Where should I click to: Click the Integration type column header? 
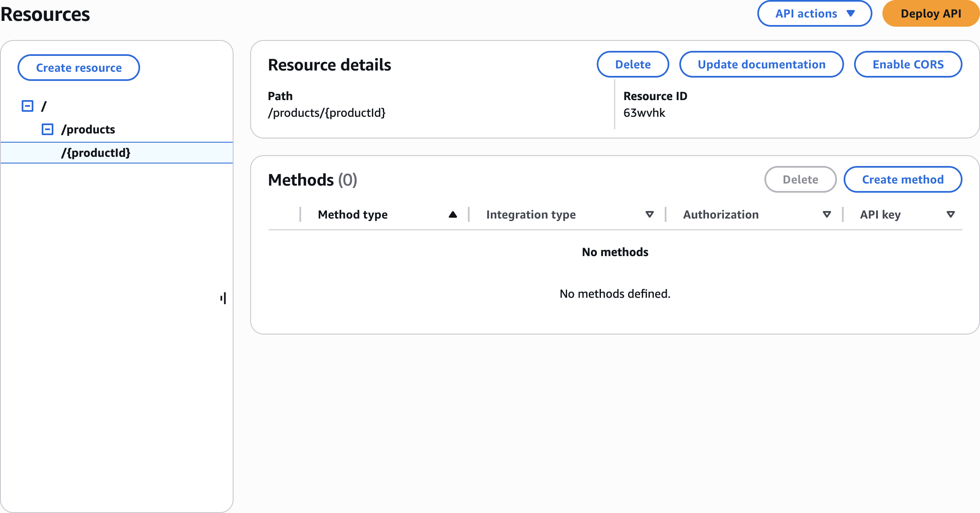(530, 214)
